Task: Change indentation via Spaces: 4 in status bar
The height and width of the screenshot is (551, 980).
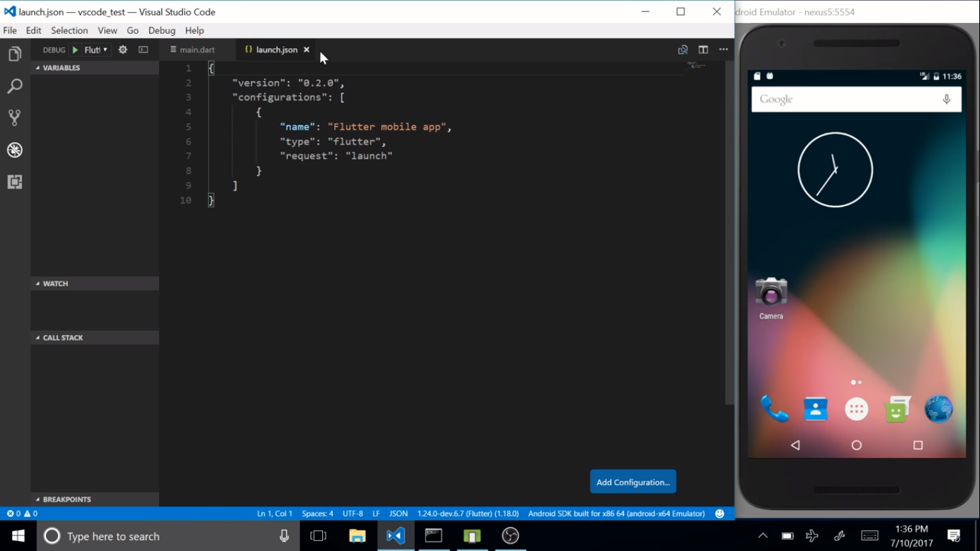Action: pyautogui.click(x=317, y=513)
